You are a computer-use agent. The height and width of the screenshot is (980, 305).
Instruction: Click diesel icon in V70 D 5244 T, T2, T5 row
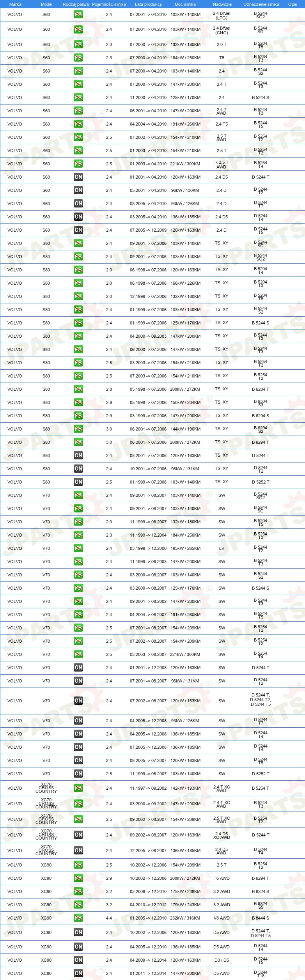coord(78,701)
